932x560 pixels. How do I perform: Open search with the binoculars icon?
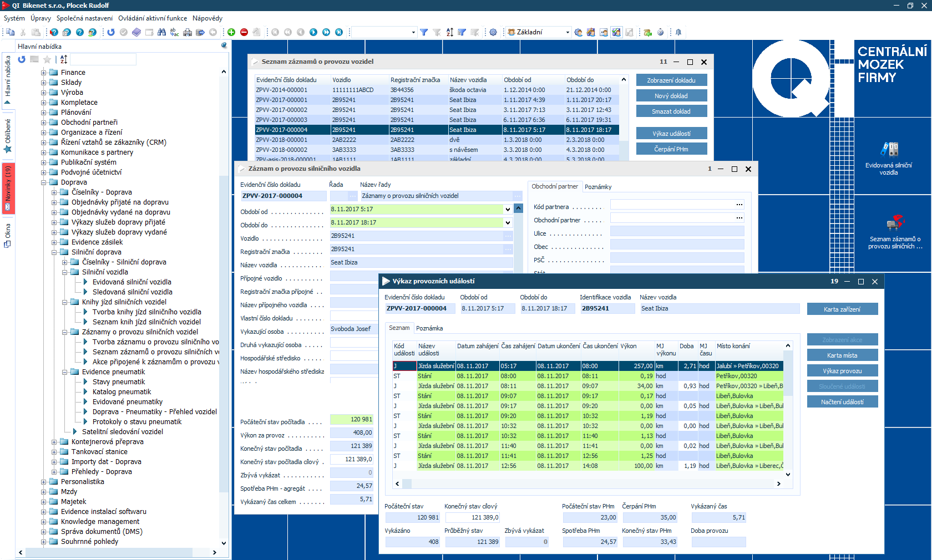pyautogui.click(x=161, y=32)
